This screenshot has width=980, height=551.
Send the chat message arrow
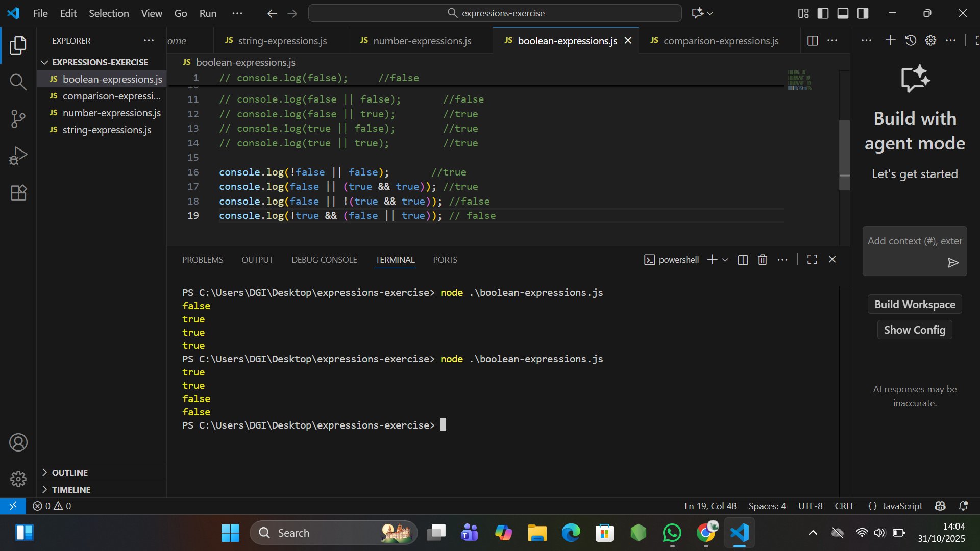click(953, 263)
